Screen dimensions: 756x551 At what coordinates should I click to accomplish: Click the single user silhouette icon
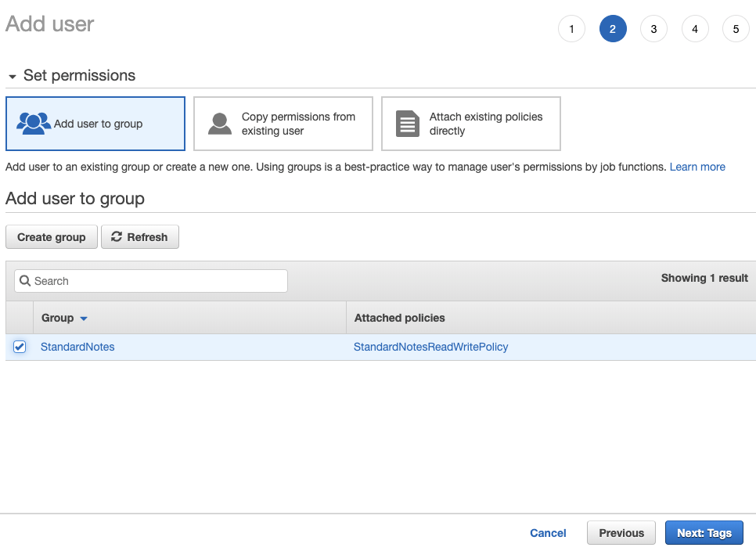tap(220, 124)
